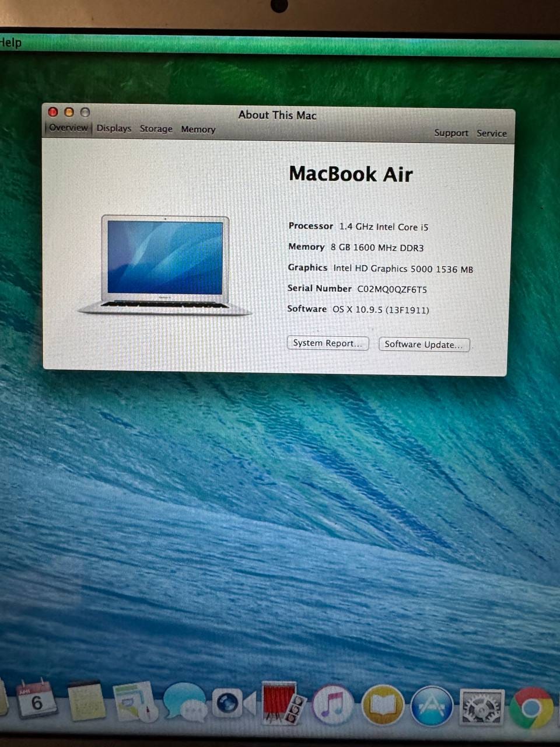Launch iTunes from the Dock

(332, 705)
